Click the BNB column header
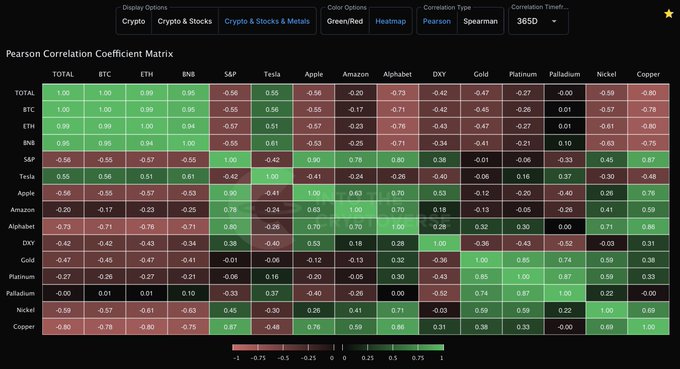Viewport: 680px width, 369px height. (x=188, y=74)
